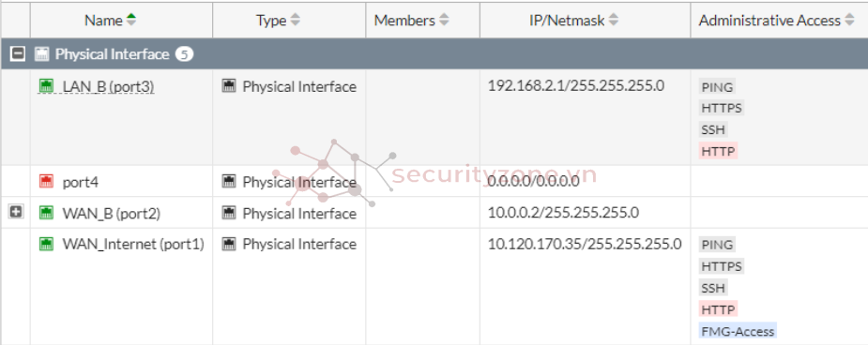This screenshot has height=345, width=868.
Task: Sort by the IP/Netmask column arrows
Action: point(613,21)
